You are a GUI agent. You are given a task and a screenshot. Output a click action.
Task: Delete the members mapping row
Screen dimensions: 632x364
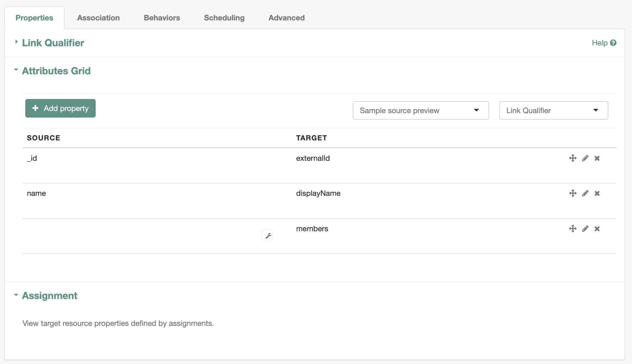tap(597, 229)
